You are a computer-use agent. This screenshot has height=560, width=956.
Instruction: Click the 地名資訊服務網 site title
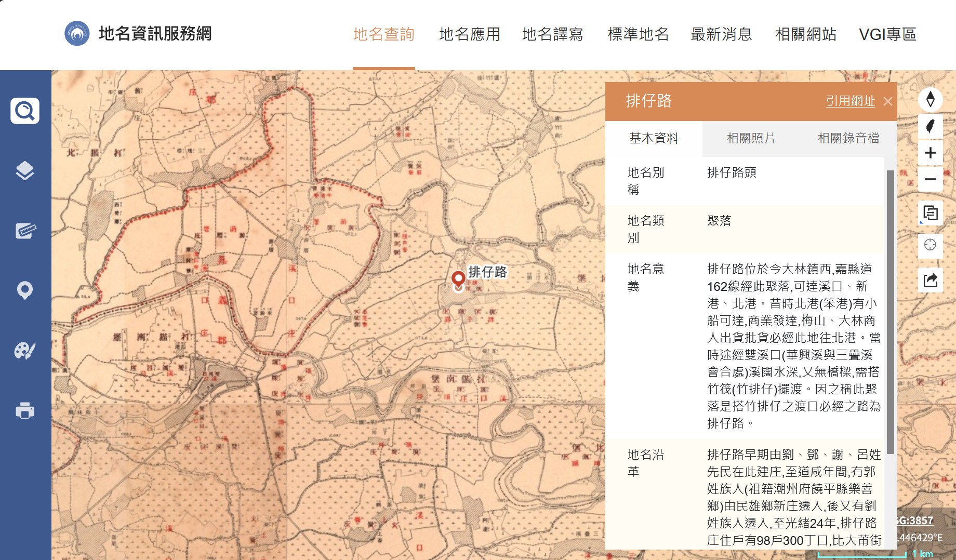point(155,34)
